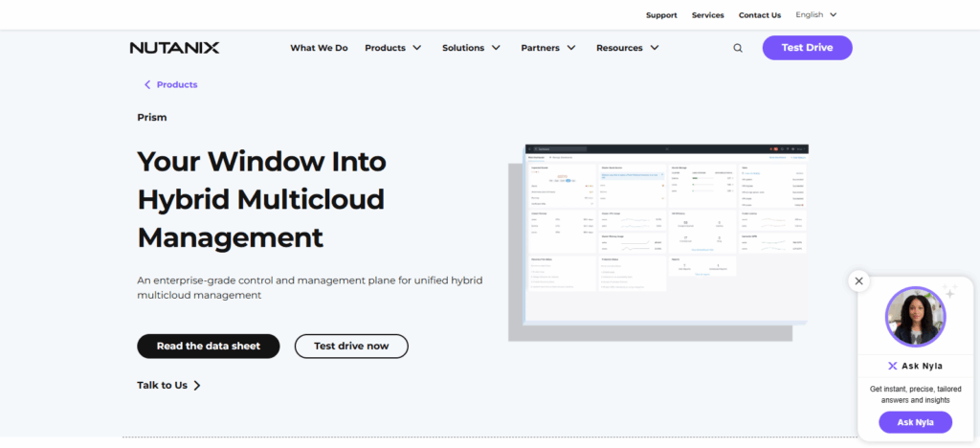
Task: Click Read the data sheet button
Action: coord(208,346)
